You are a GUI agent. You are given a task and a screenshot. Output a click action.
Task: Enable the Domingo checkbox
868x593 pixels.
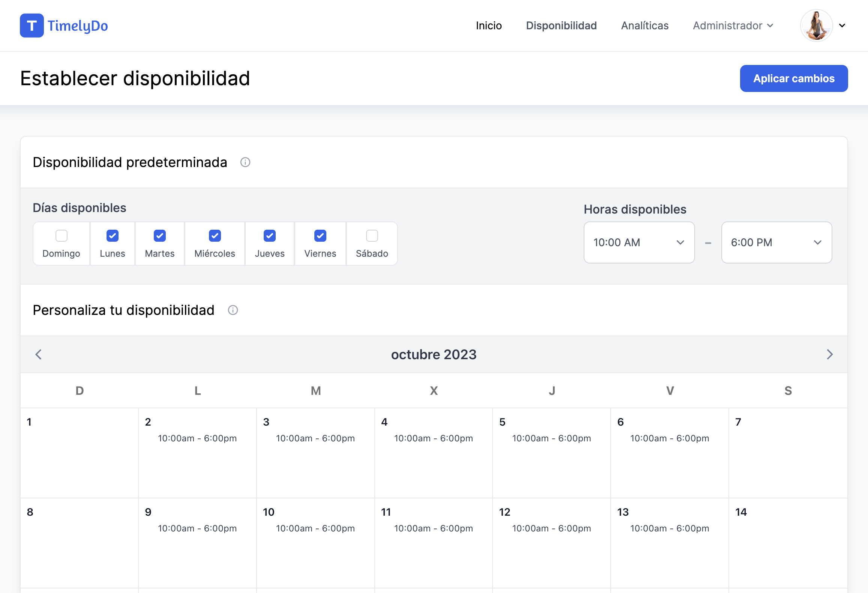(x=62, y=236)
